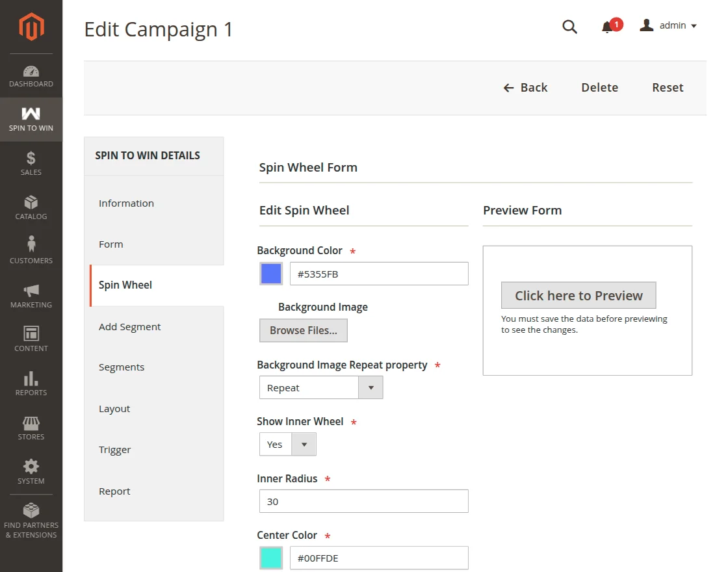Image resolution: width=728 pixels, height=572 pixels.
Task: Click the Magento logo icon
Action: pos(31,27)
